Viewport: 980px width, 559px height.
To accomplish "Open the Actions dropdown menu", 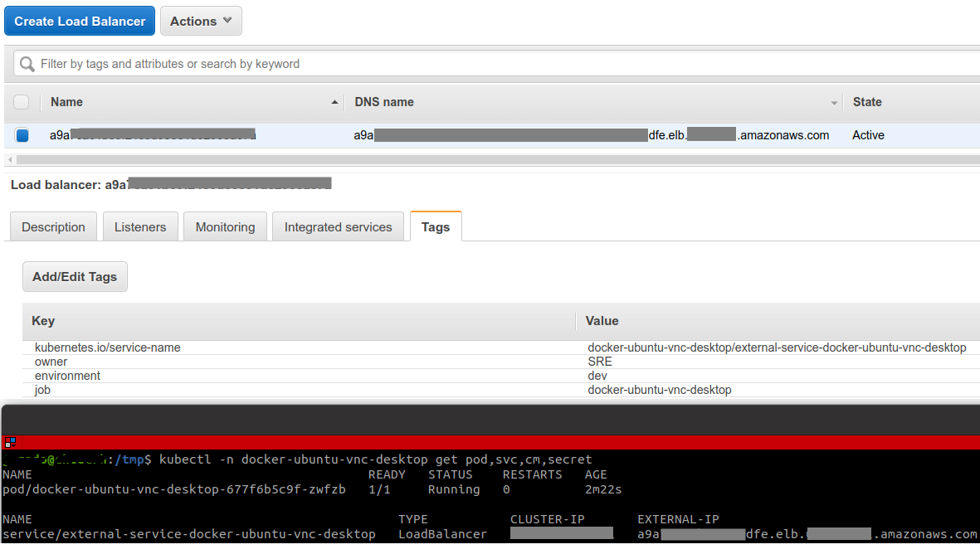I will [201, 22].
